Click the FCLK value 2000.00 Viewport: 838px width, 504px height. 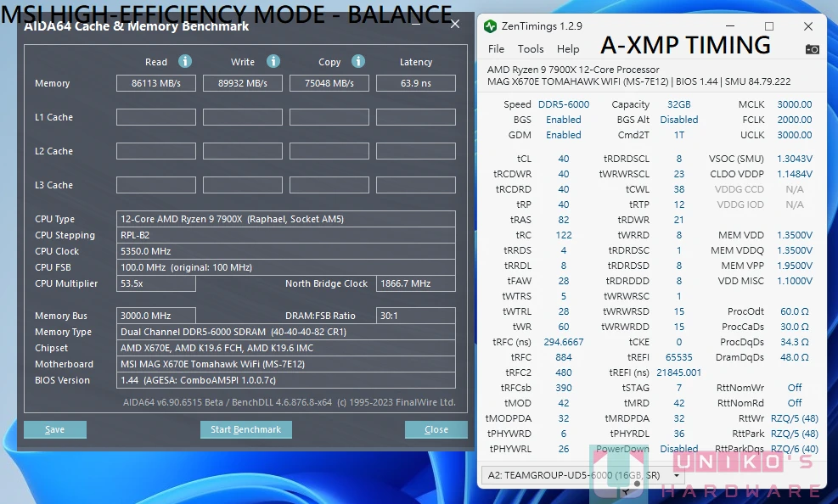(794, 120)
